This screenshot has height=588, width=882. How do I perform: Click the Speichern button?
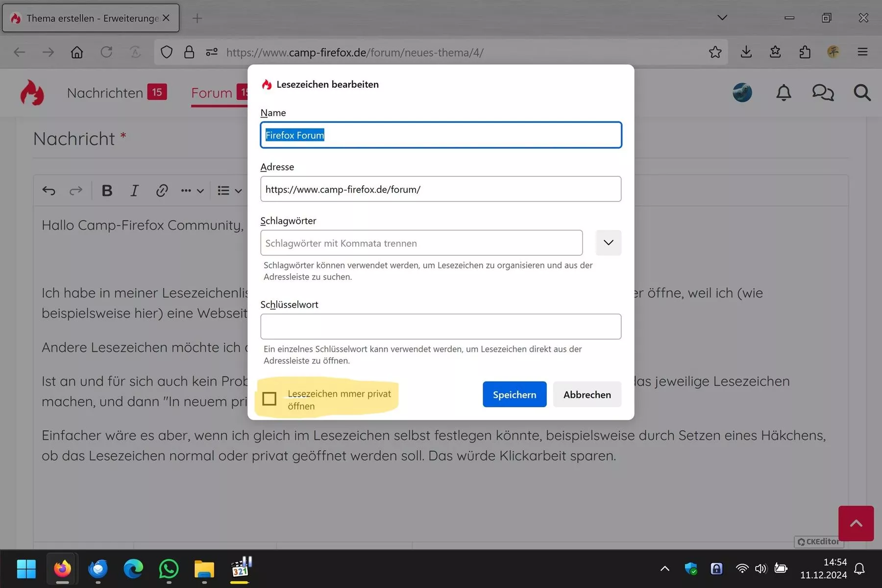tap(514, 394)
